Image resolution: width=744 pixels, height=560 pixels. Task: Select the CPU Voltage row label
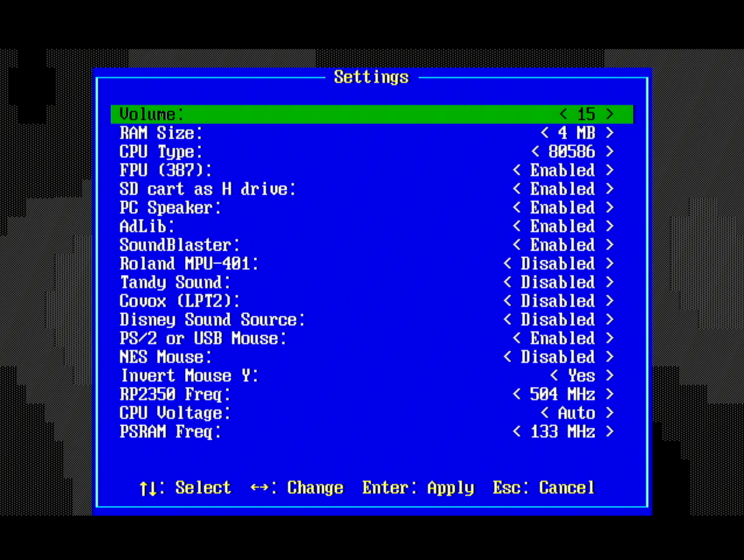(175, 413)
